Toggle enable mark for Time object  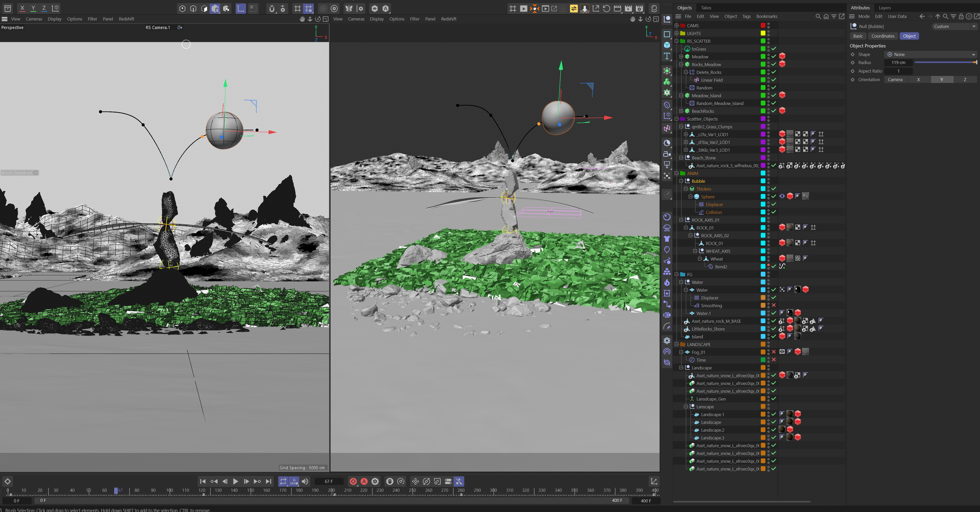774,360
